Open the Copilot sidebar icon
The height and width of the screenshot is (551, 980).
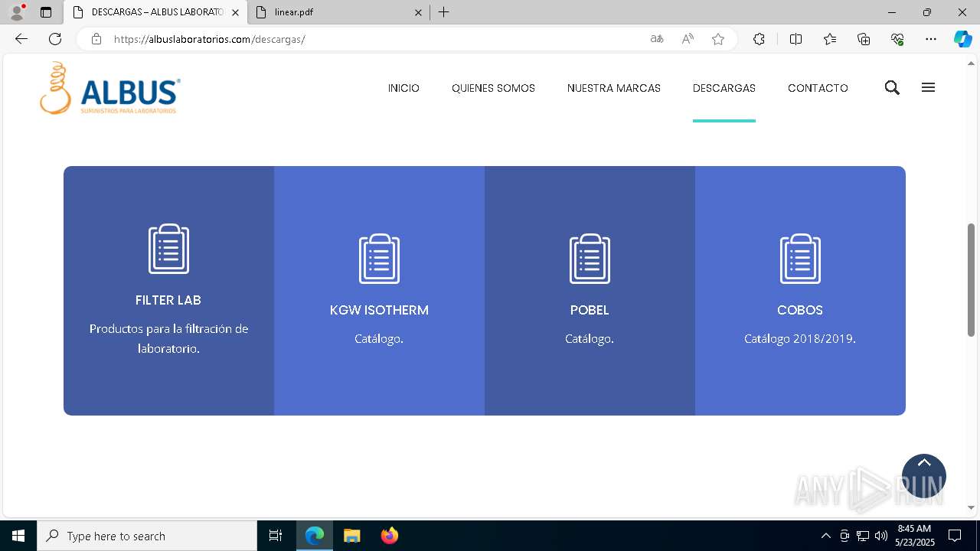[x=962, y=39]
